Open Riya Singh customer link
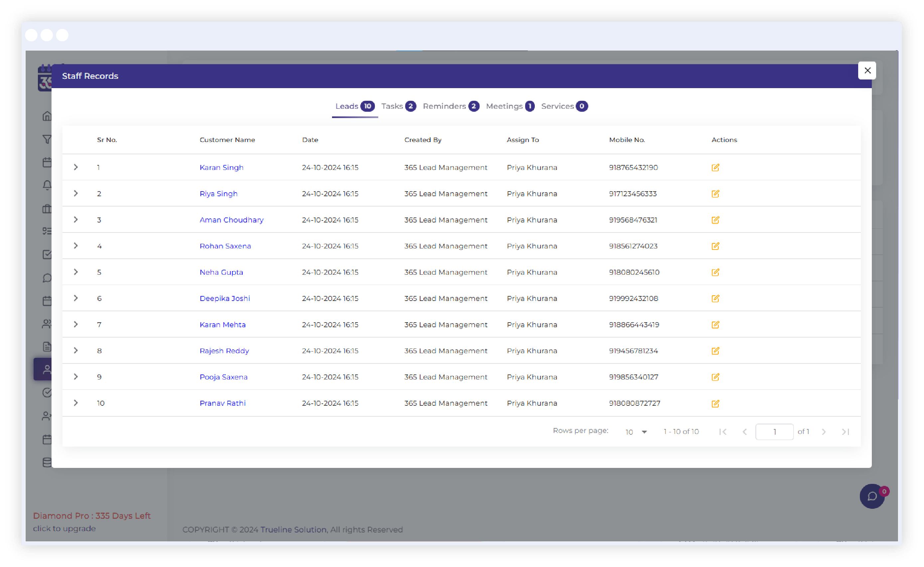The width and height of the screenshot is (924, 567). tap(218, 194)
